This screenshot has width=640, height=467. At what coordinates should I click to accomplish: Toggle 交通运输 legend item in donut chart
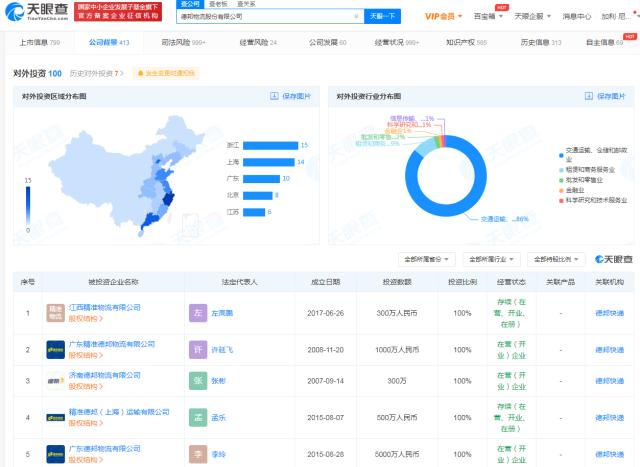click(x=593, y=154)
